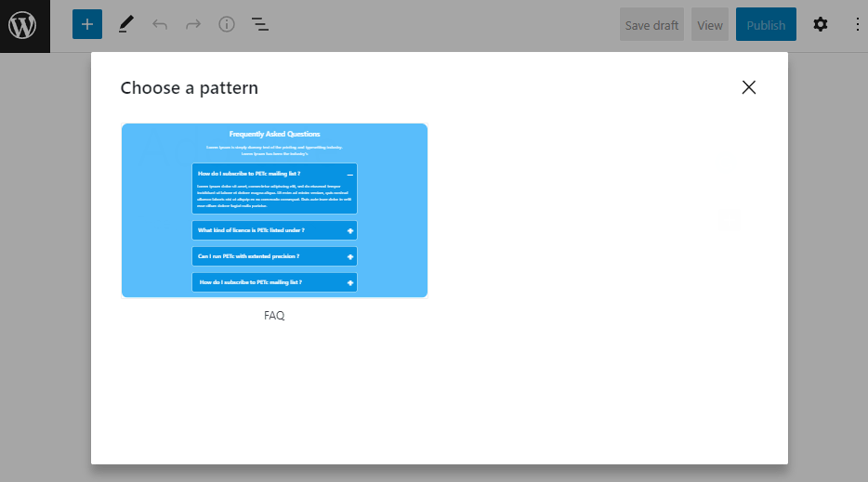Screen dimensions: 868x482
Task: Open the Settings gear panel
Action: (820, 25)
